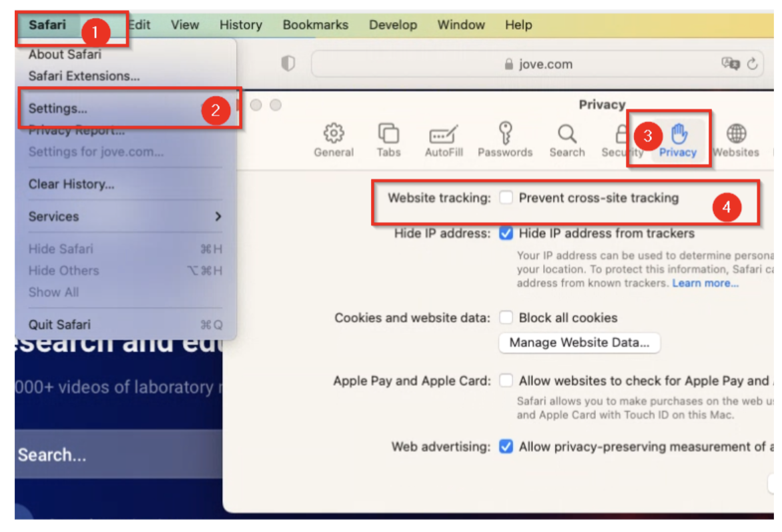Open the History menu
Viewport: 782px width, 532px height.
tap(241, 25)
